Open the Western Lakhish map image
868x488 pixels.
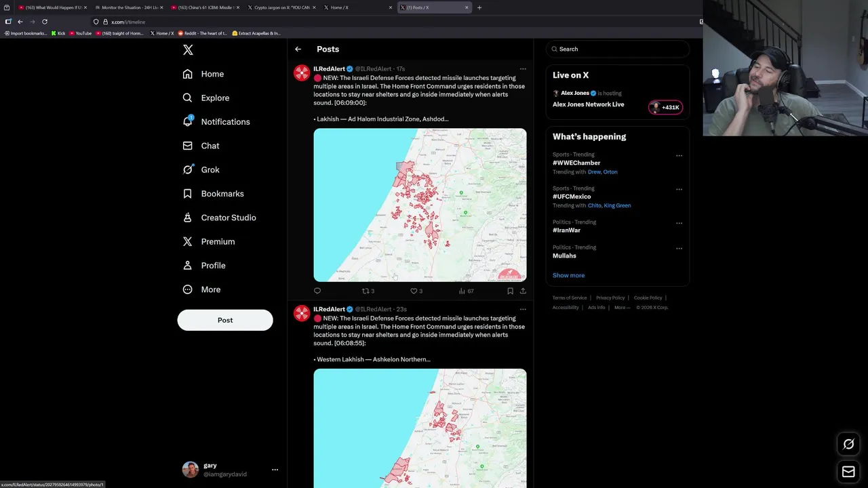[x=420, y=428]
